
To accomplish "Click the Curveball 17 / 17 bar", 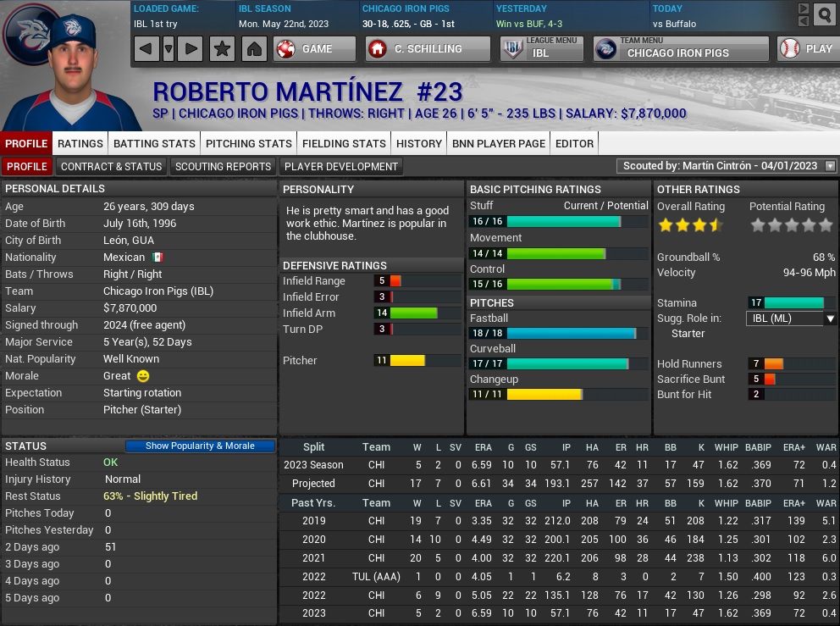I will [x=559, y=364].
